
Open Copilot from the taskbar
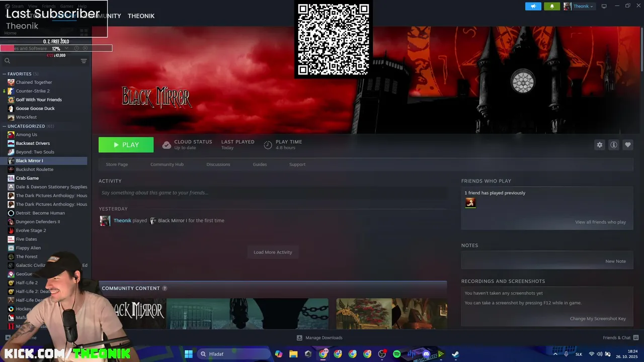(279, 354)
